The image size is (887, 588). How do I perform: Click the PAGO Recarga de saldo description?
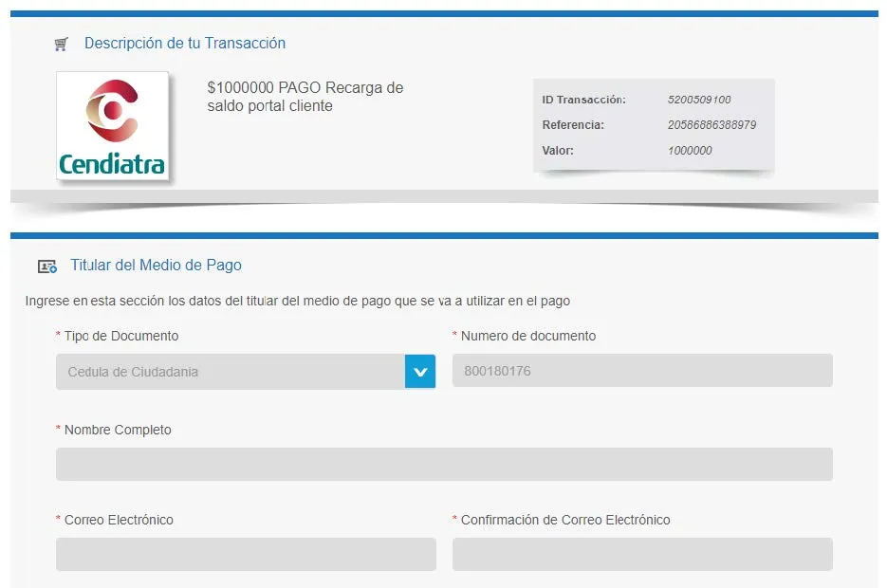(305, 97)
